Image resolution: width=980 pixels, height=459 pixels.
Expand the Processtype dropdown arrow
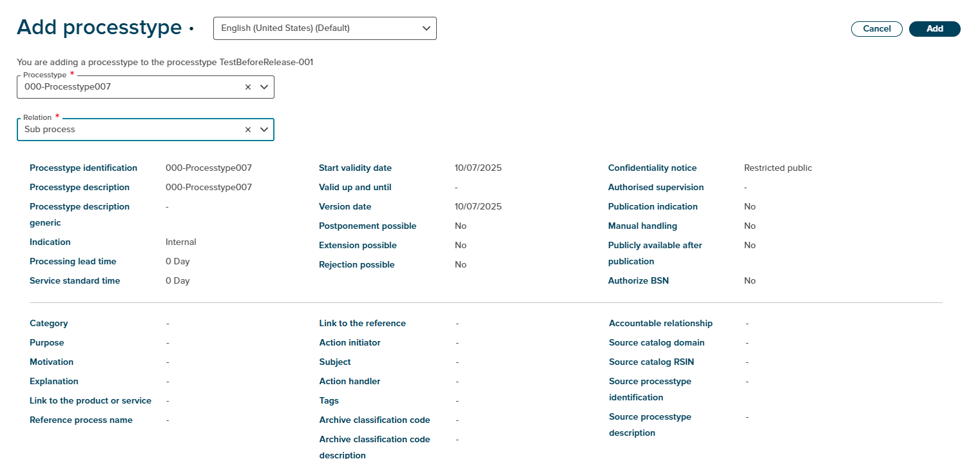point(264,87)
